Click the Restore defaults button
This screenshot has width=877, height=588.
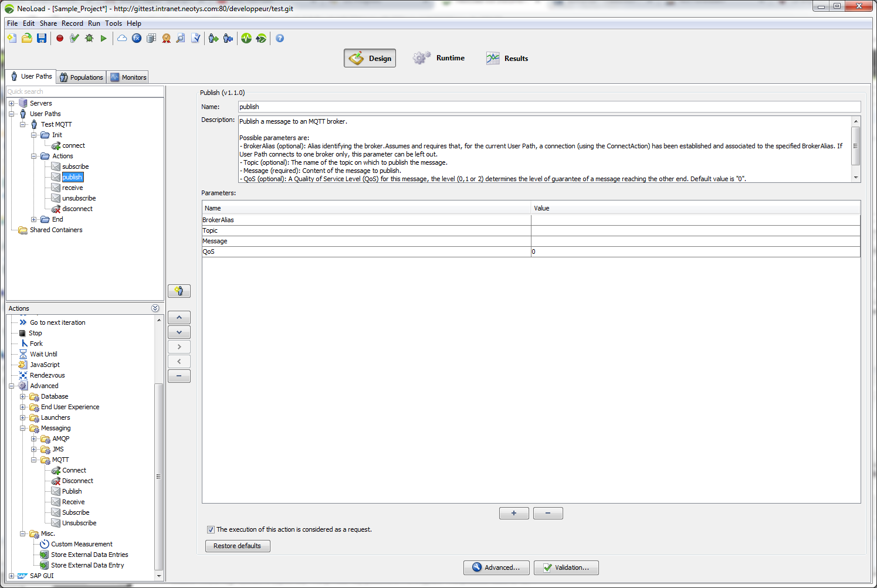(x=237, y=546)
